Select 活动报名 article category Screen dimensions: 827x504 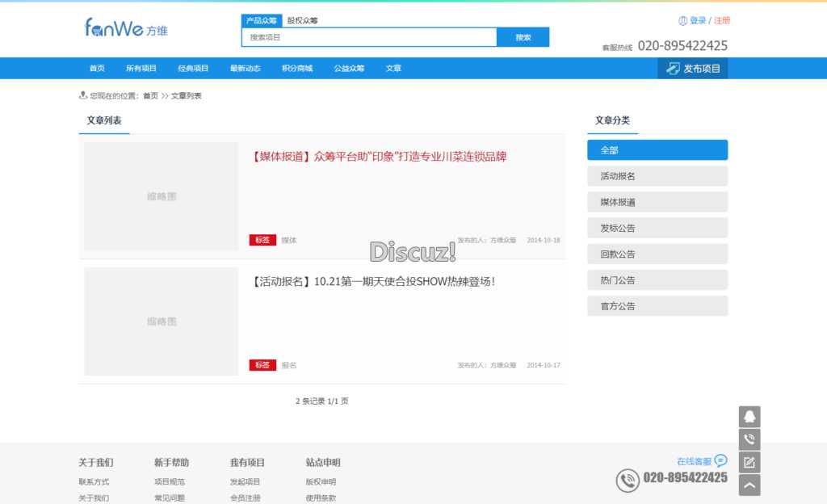(657, 176)
